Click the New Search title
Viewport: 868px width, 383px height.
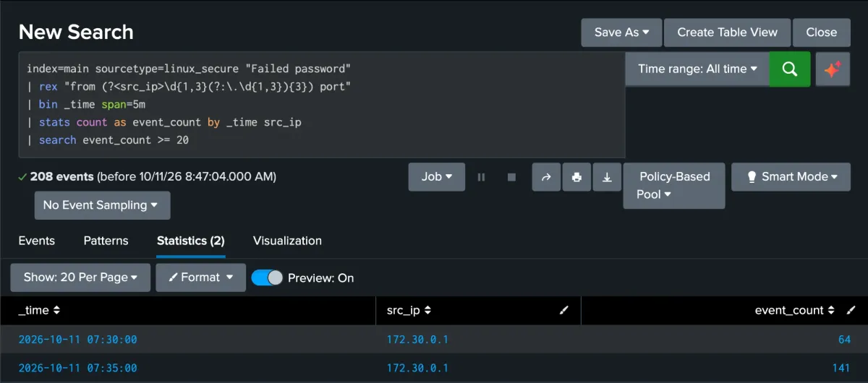click(x=76, y=33)
